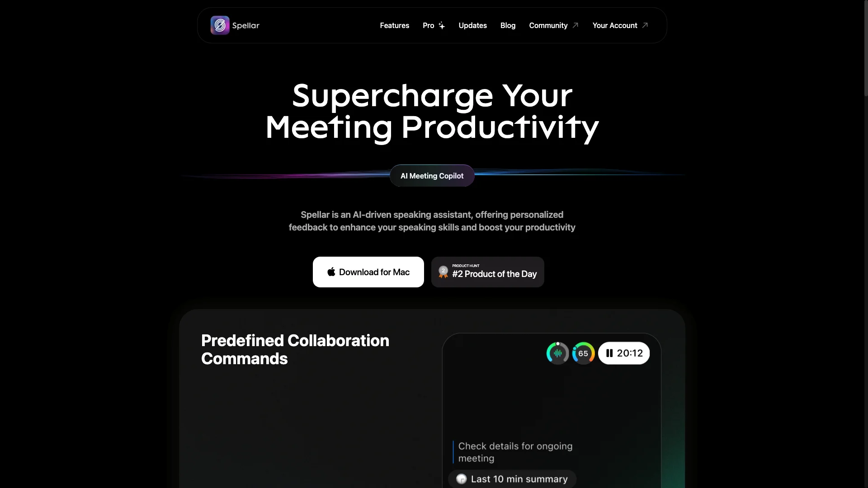Screen dimensions: 868x488
Task: Click the Features navigation menu item
Action: point(394,25)
